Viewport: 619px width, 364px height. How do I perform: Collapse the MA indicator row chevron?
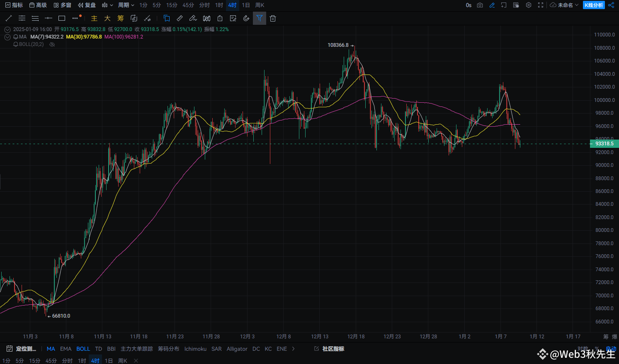coord(7,37)
